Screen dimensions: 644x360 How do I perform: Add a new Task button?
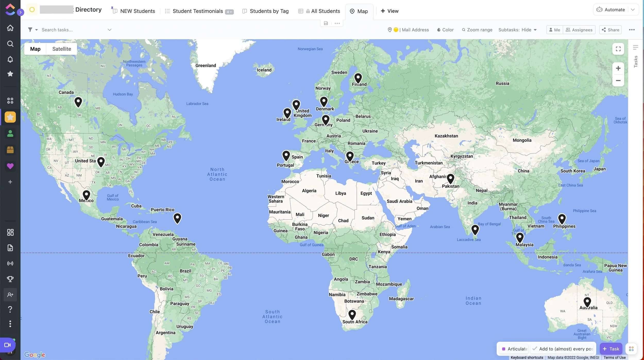pos(611,349)
